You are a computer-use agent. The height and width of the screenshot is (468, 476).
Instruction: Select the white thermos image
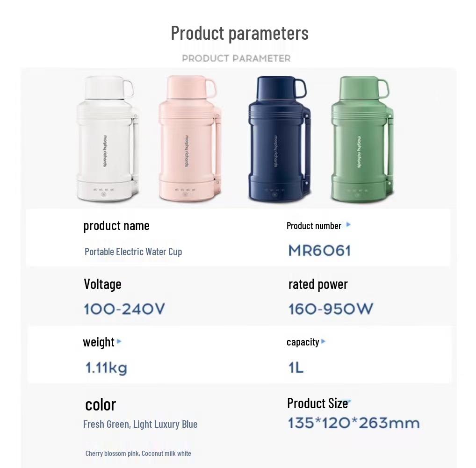pos(108,139)
